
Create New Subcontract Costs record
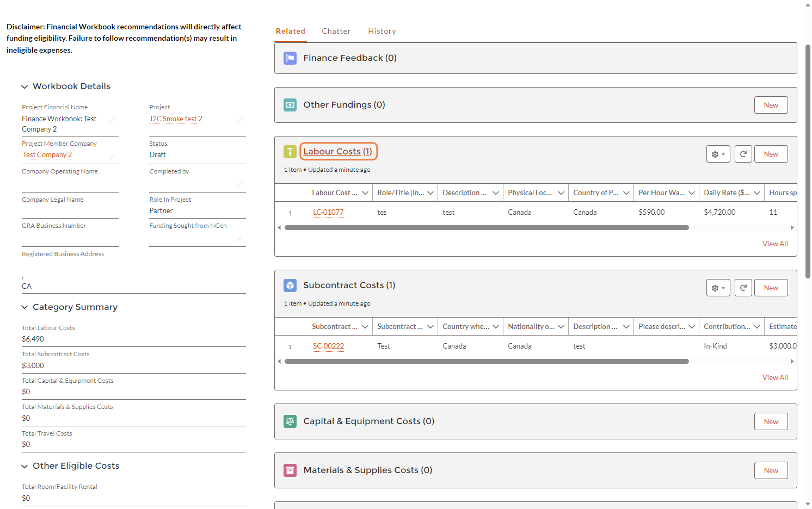[771, 288]
